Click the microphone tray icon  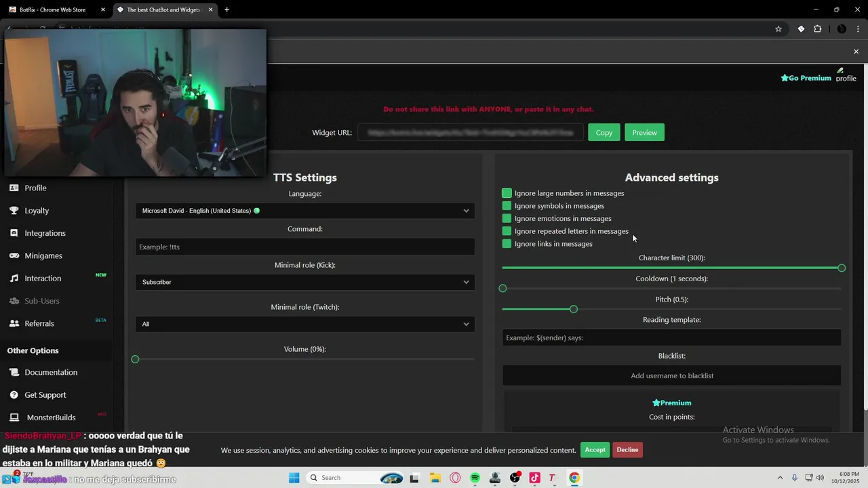click(795, 478)
